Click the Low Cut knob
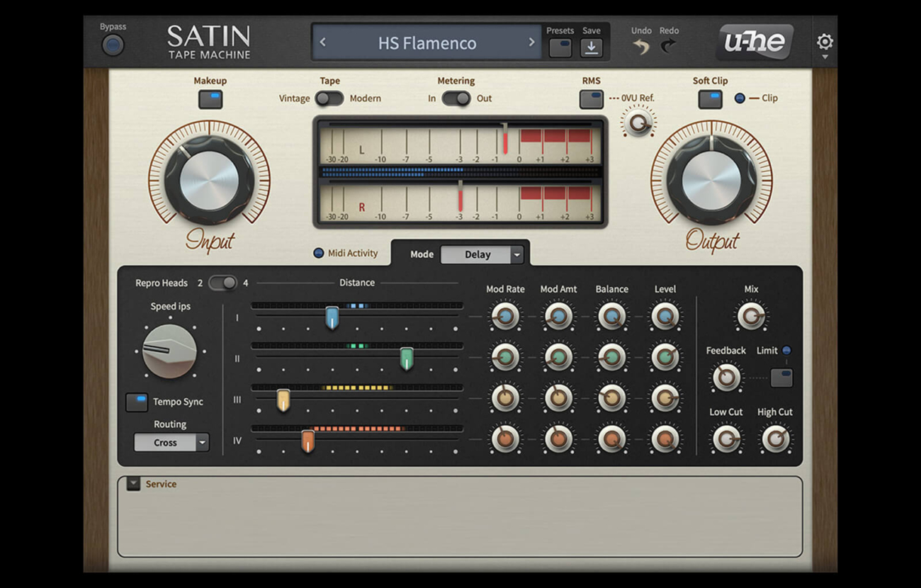The height and width of the screenshot is (588, 921). 726,439
